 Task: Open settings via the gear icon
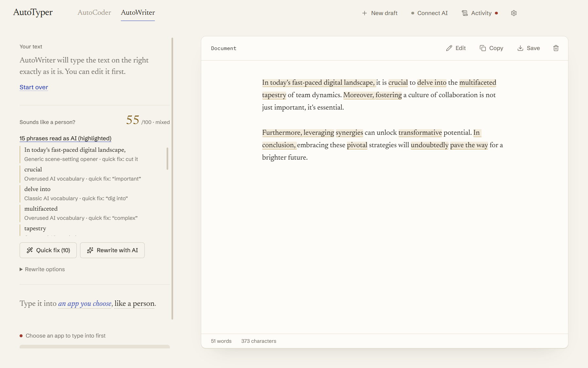[x=514, y=13]
